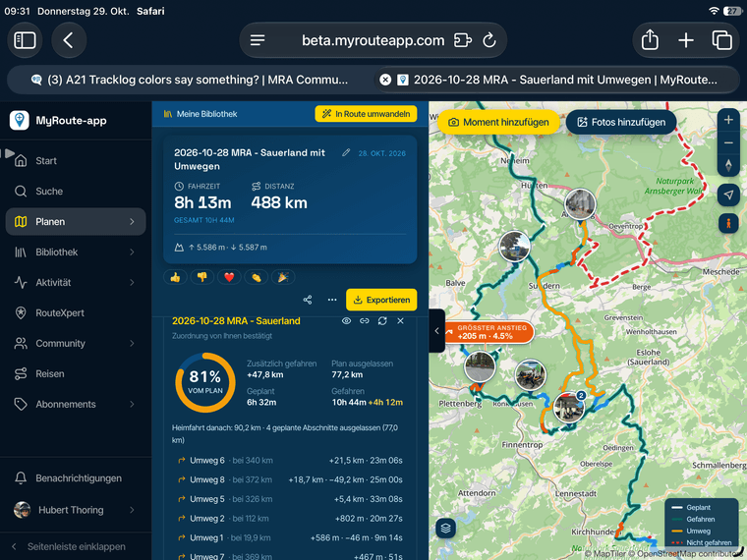The image size is (747, 560).
Task: Expand Bibliothek submenu chevron
Action: pyautogui.click(x=132, y=252)
